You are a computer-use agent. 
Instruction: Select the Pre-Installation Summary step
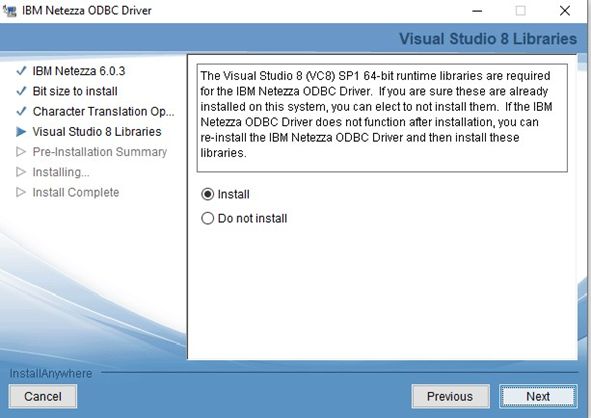(100, 152)
